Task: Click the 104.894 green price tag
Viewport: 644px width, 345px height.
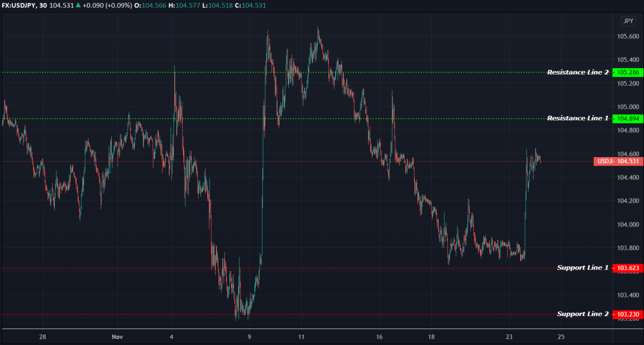Action: coord(628,119)
